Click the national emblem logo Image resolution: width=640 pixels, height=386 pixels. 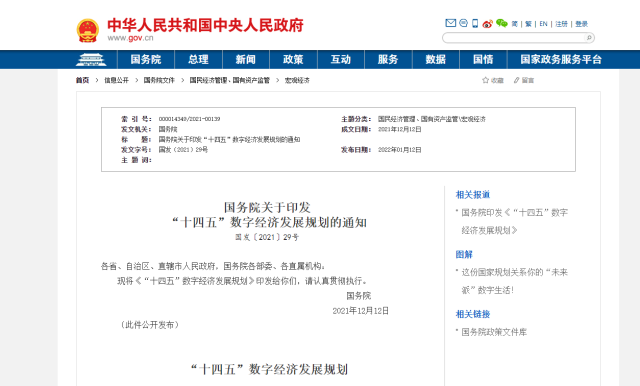(88, 31)
